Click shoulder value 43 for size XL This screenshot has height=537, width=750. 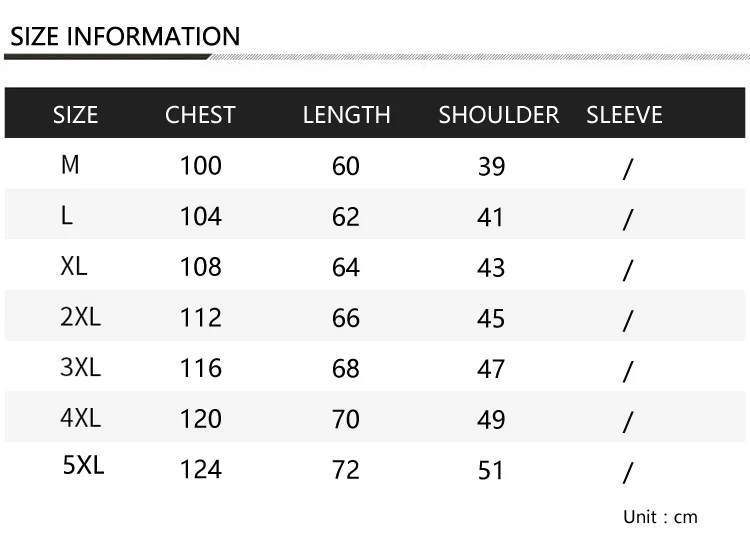coord(491,268)
